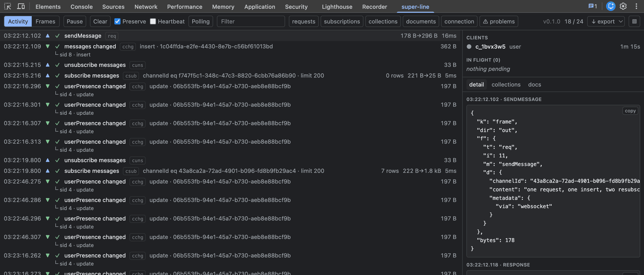This screenshot has width=644, height=275.
Task: Toggle the collections filter chip
Action: click(383, 22)
